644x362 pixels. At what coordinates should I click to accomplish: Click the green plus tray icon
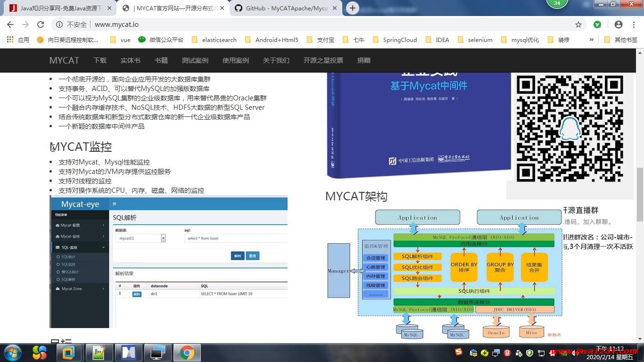[484, 353]
